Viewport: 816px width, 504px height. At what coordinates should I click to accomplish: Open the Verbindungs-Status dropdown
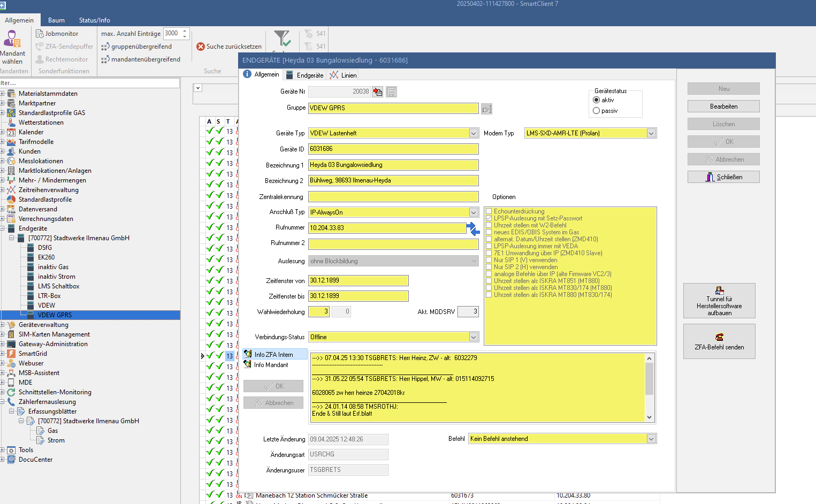tap(474, 337)
